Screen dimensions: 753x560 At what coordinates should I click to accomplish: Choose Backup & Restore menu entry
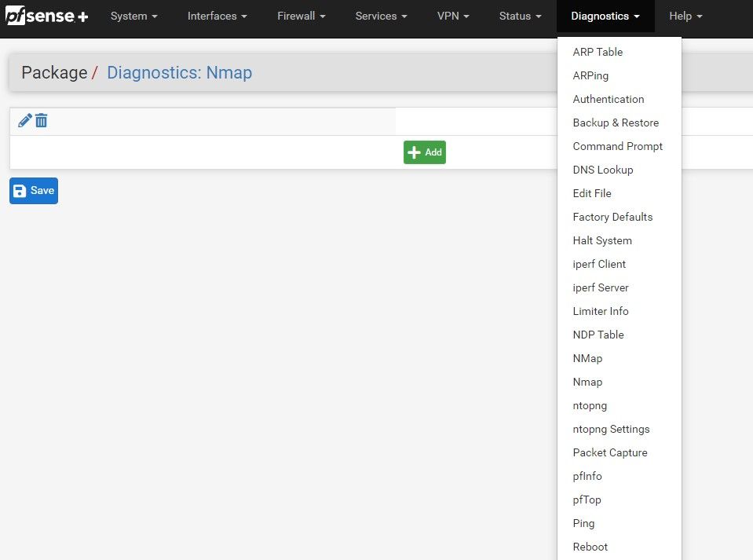pyautogui.click(x=616, y=123)
